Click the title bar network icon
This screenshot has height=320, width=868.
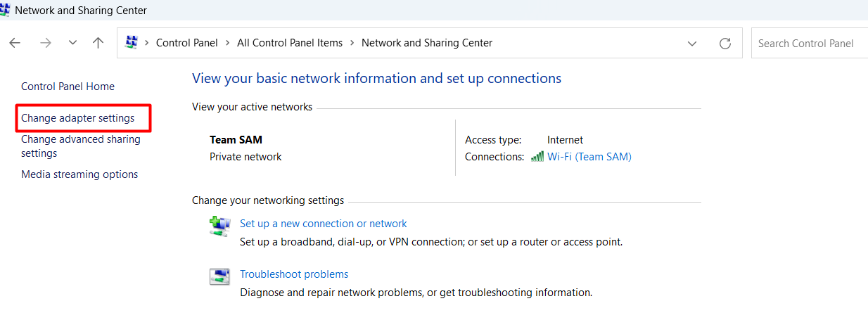5,10
